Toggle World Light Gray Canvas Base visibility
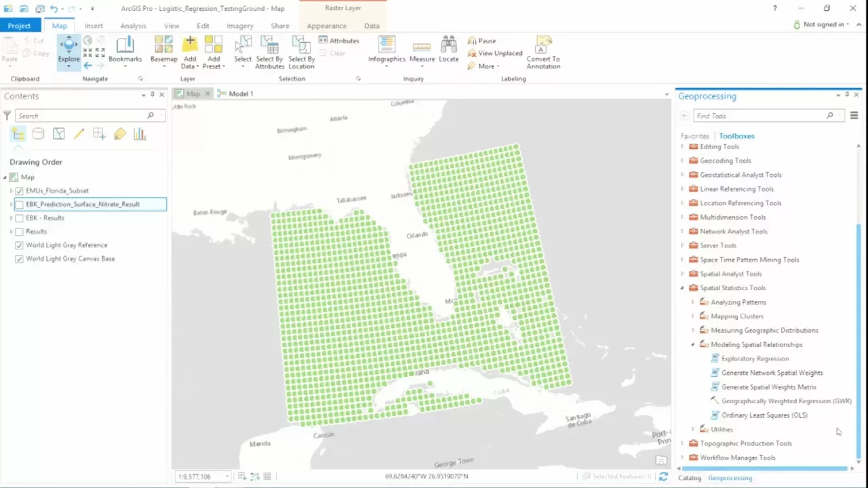The height and width of the screenshot is (488, 868). pos(19,259)
